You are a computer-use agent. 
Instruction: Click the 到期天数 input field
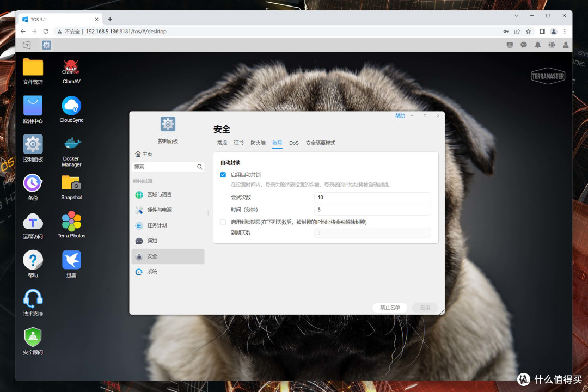click(372, 232)
